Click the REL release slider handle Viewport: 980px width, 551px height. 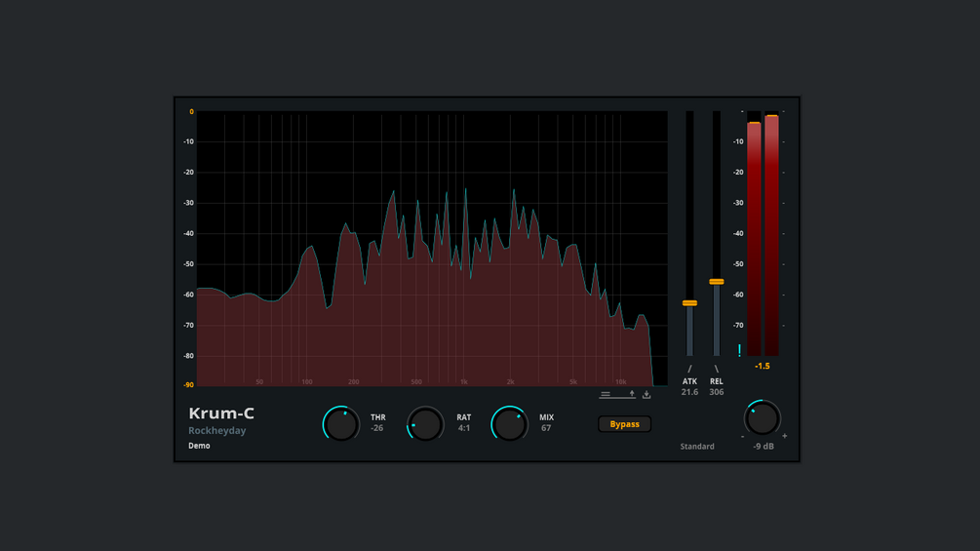[717, 282]
